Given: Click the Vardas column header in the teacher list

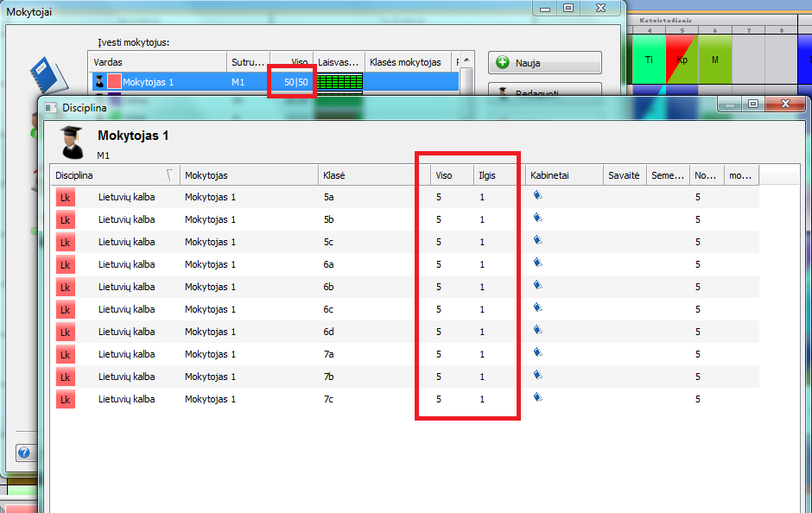Looking at the screenshot, I should (x=155, y=62).
